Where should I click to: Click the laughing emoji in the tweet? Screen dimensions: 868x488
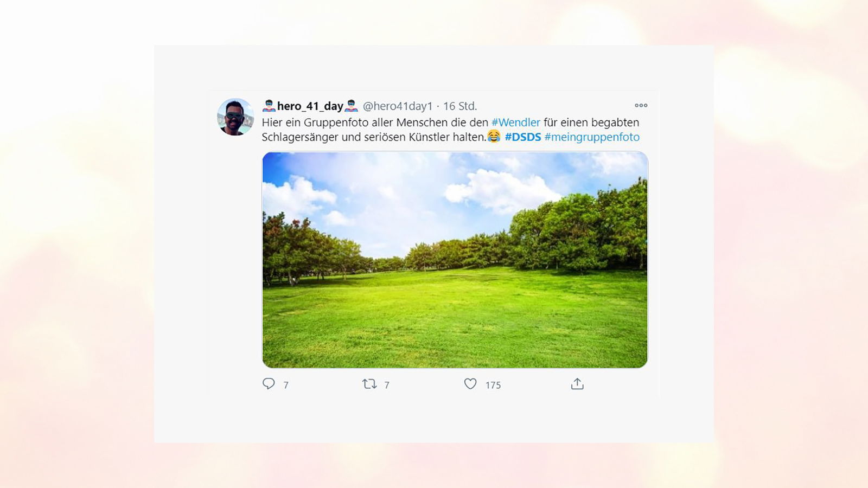tap(494, 137)
